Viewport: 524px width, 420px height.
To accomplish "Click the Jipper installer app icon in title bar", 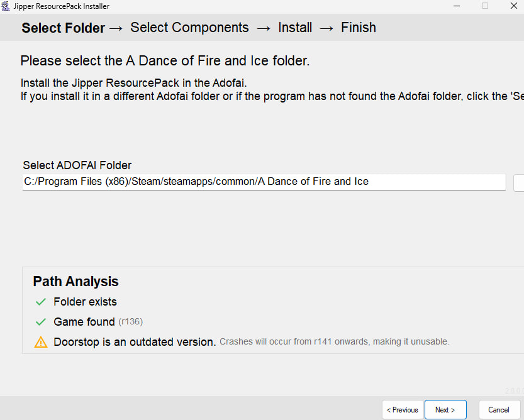I will (x=5, y=6).
